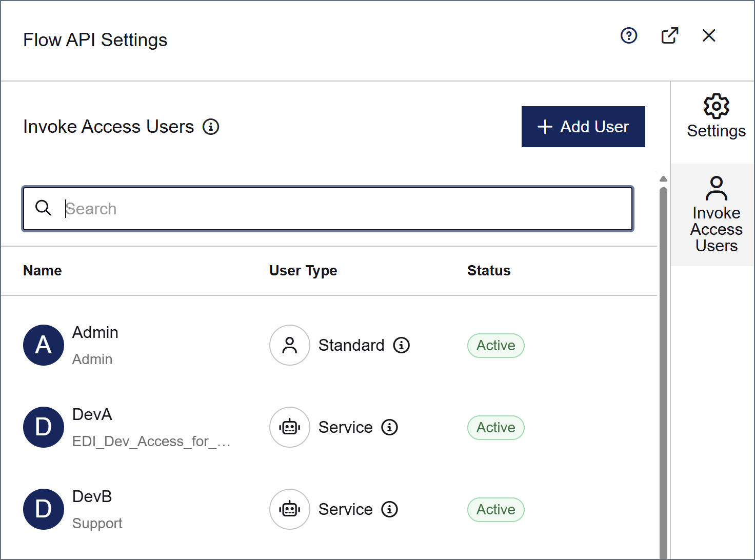Click the EDI_Dev_Access_for_… subtitle text
Screen dimensions: 755x560
(x=151, y=442)
